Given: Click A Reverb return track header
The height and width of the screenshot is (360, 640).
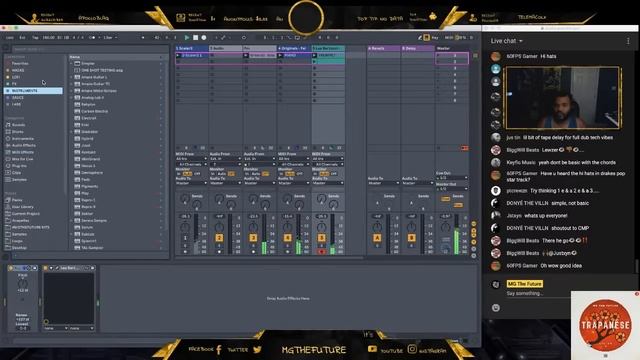Looking at the screenshot, I should pyautogui.click(x=384, y=48).
